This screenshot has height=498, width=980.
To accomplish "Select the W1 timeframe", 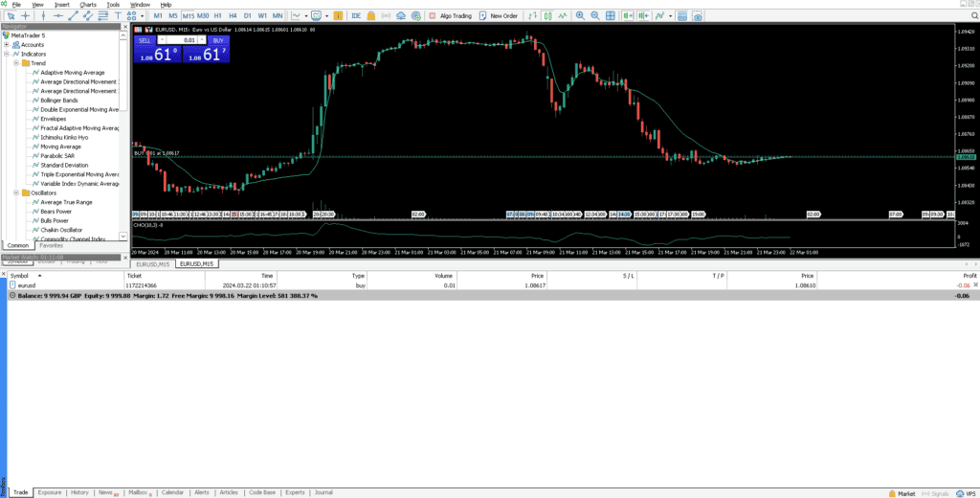I will [262, 15].
